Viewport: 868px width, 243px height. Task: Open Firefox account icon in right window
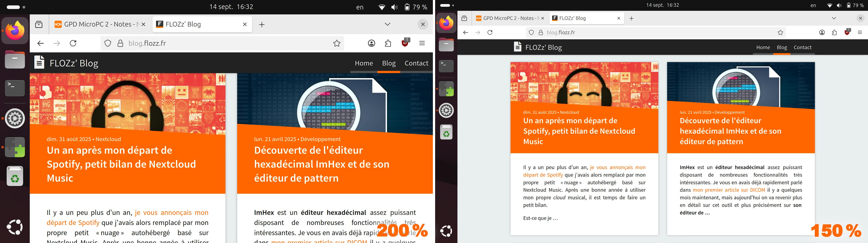coord(822,33)
